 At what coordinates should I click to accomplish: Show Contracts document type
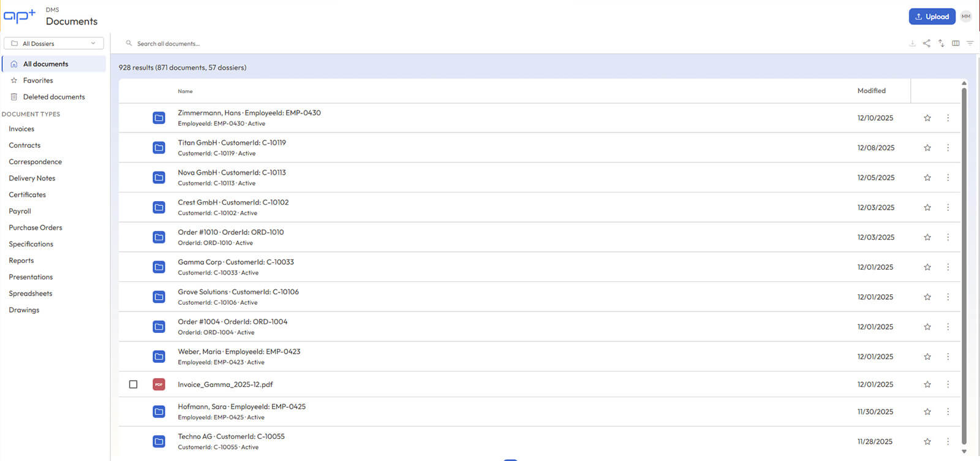[24, 145]
